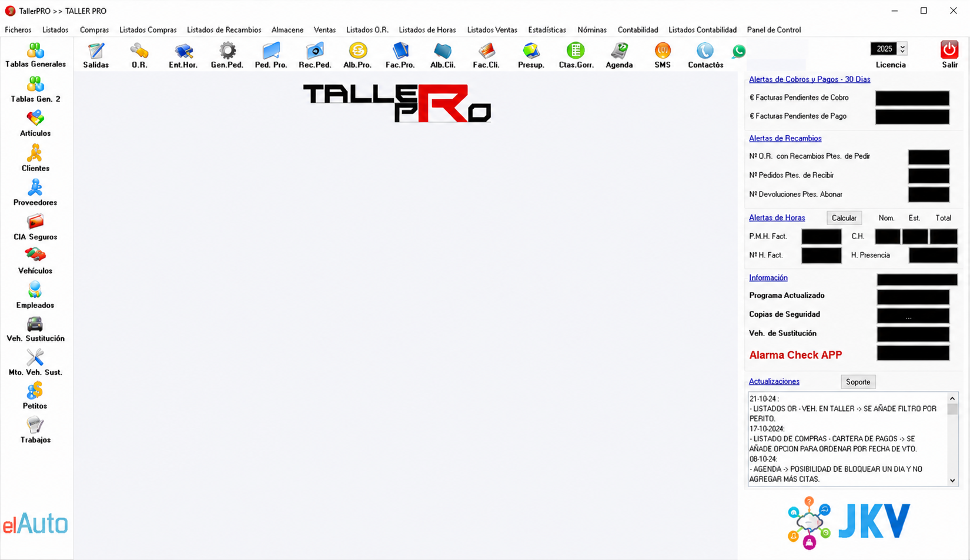Open Proveedores in the sidebar
This screenshot has width=970, height=560.
click(x=35, y=193)
